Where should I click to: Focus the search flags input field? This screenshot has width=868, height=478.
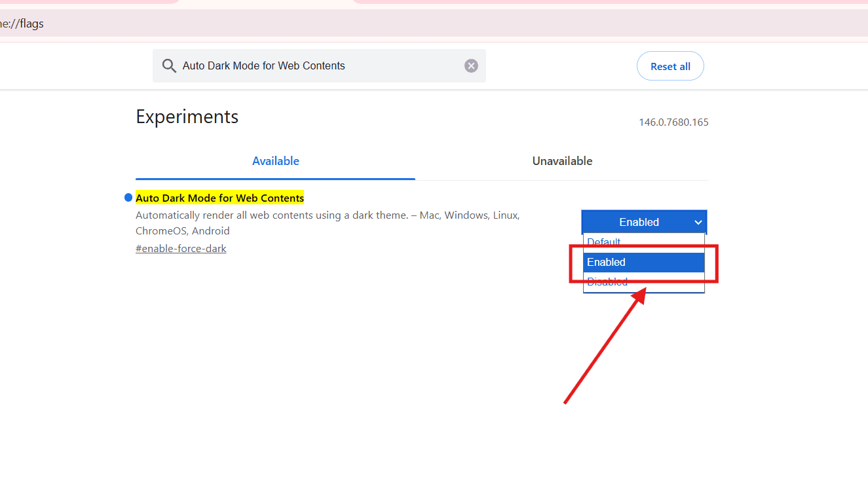319,65
